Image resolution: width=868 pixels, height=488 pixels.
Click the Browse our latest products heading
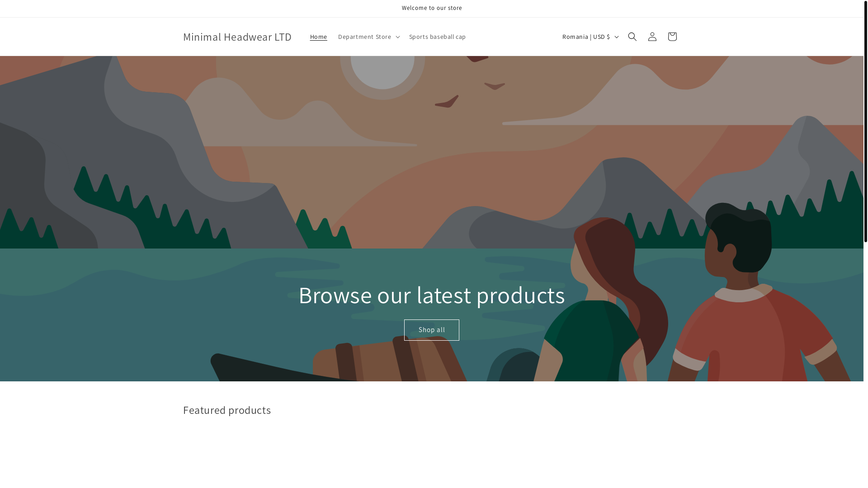point(431,295)
